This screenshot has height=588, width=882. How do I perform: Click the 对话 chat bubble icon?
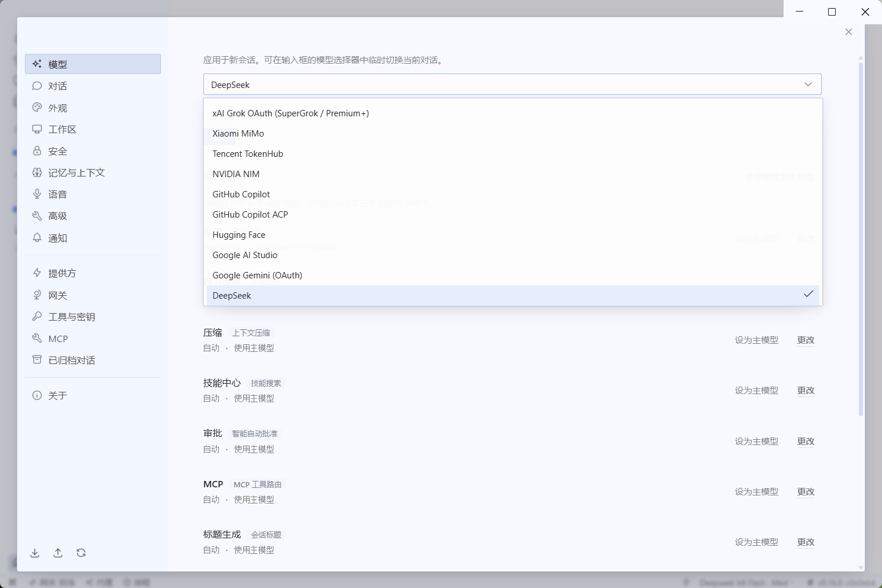pyautogui.click(x=37, y=86)
